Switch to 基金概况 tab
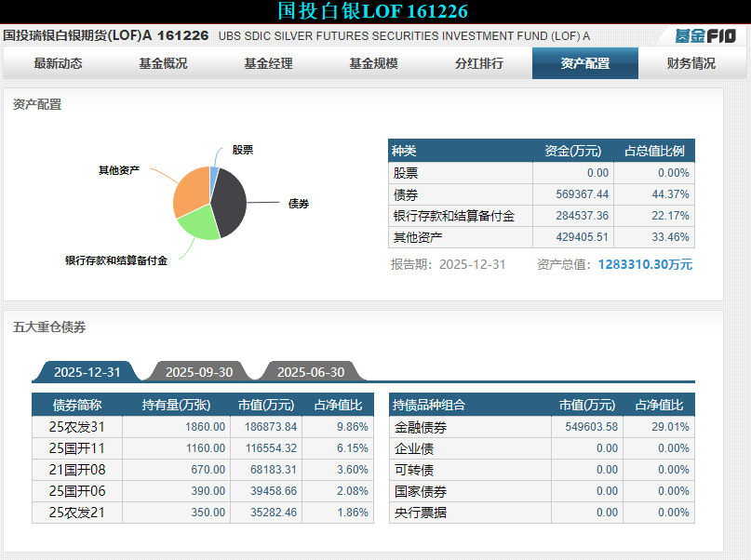This screenshot has height=560, width=751. [x=164, y=63]
